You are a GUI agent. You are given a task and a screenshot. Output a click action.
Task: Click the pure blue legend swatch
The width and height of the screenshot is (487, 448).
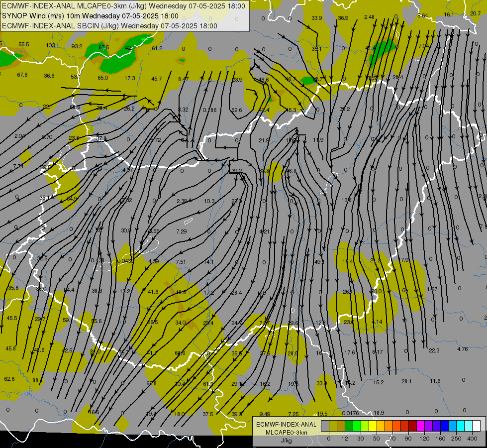coord(444,426)
